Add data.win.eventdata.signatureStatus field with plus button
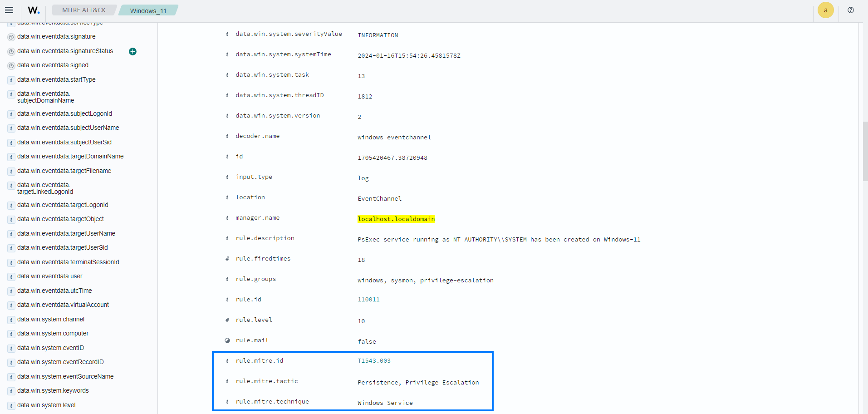868x414 pixels. [x=132, y=51]
